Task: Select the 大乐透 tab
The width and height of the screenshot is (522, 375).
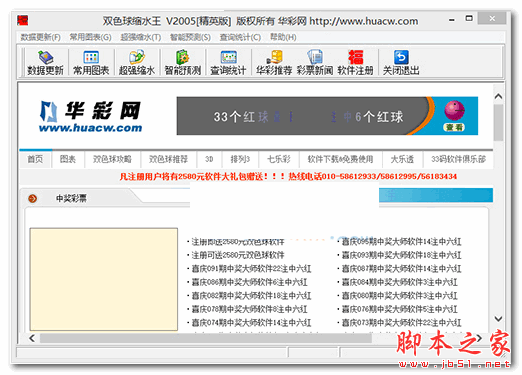Action: click(x=402, y=159)
